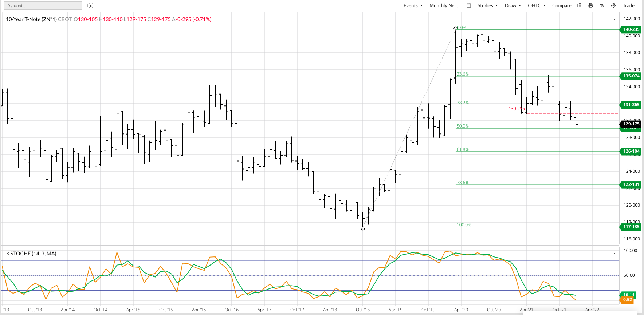644x315 pixels.
Task: Switch to percent scale view
Action: click(x=602, y=5)
